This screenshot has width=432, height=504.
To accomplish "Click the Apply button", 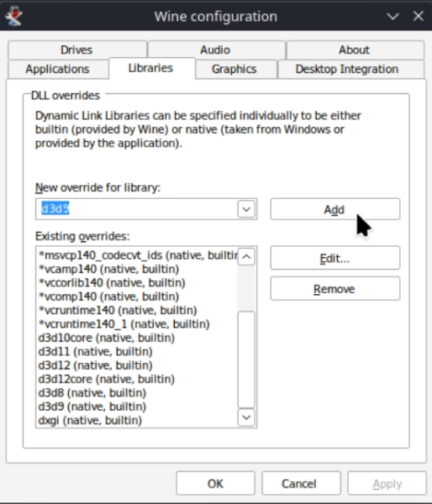I will click(387, 484).
